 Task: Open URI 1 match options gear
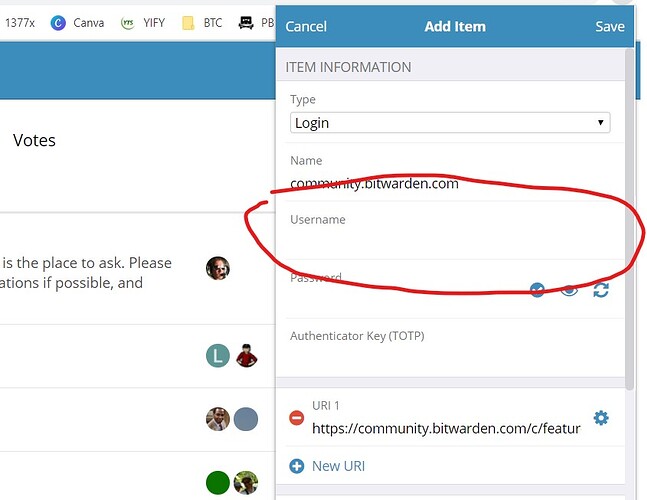(601, 418)
